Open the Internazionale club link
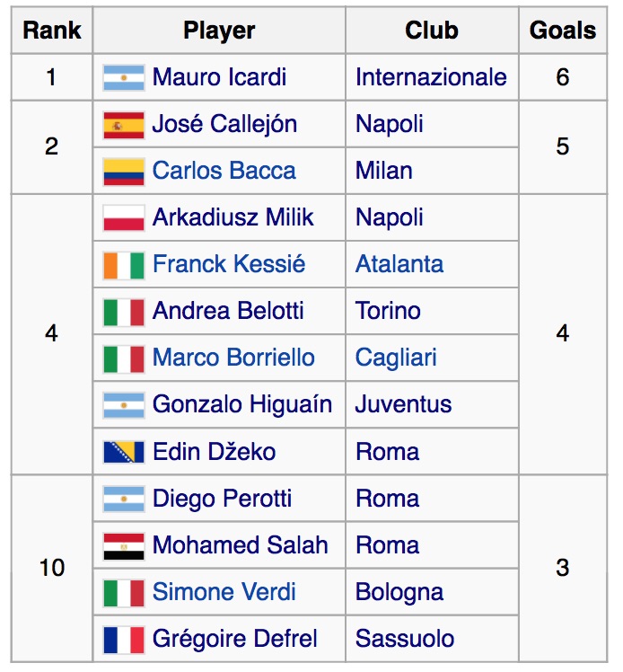623x672 pixels. click(431, 77)
